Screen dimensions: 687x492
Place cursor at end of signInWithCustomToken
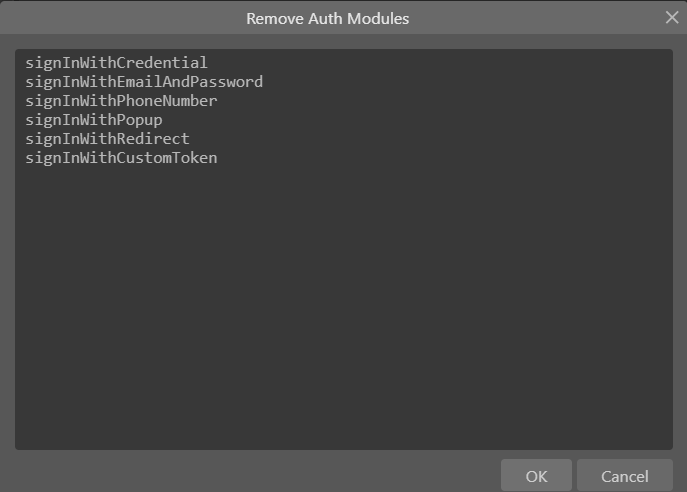pos(218,158)
